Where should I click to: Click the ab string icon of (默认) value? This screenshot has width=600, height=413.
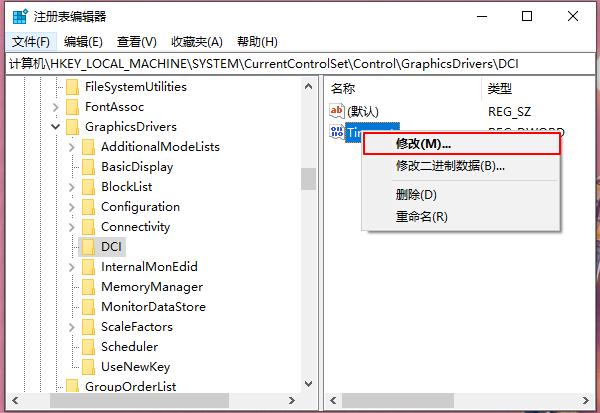pyautogui.click(x=337, y=111)
